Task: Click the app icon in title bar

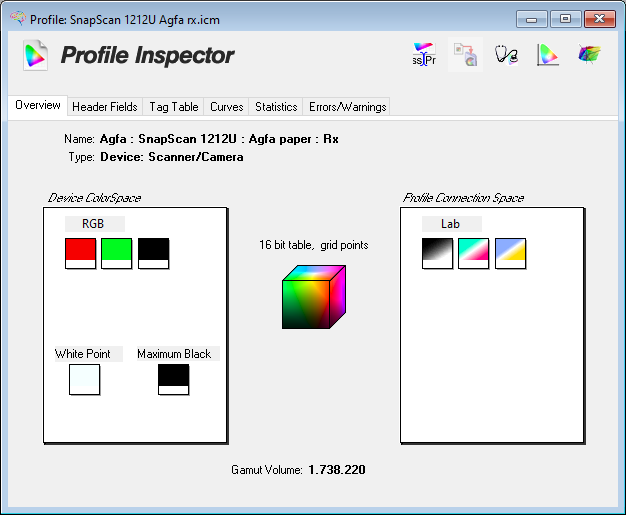Action: [18, 18]
